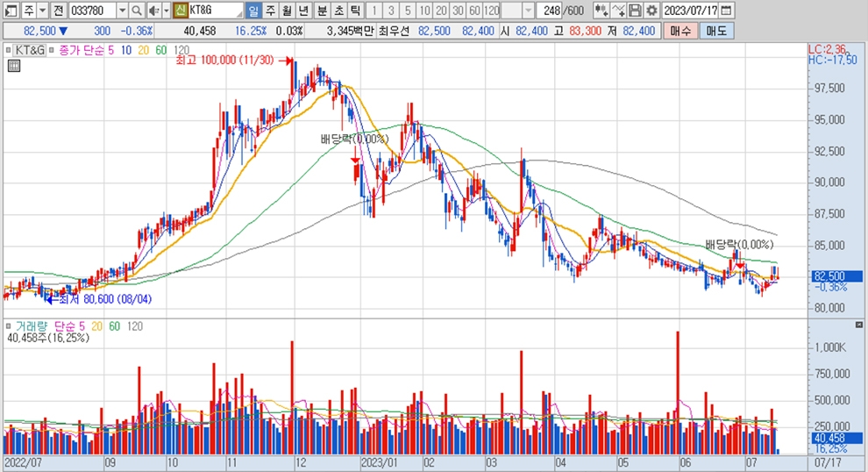Click the add candlestick indicator icon
The image size is (868, 472).
click(x=601, y=10)
